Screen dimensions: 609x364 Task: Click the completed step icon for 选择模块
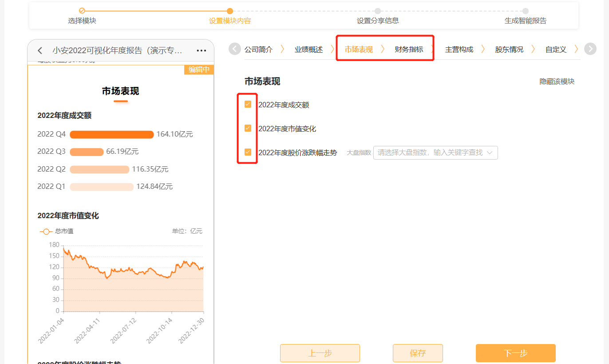point(82,11)
